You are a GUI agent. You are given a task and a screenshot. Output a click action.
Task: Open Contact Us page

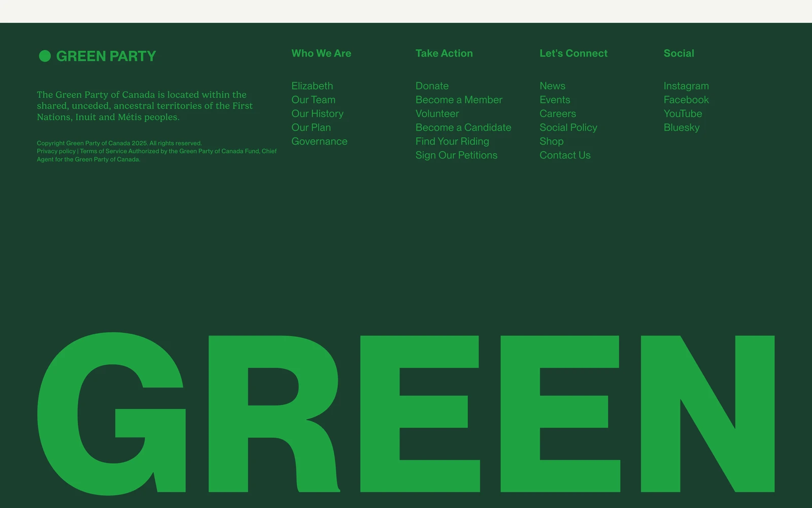[565, 155]
